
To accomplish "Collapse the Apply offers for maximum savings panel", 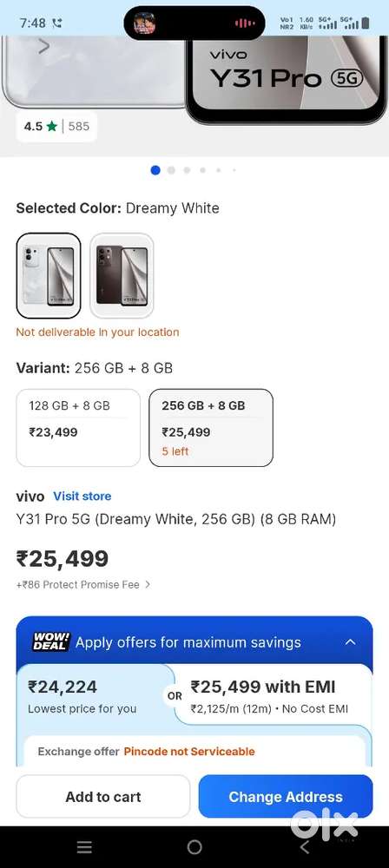I will [350, 642].
